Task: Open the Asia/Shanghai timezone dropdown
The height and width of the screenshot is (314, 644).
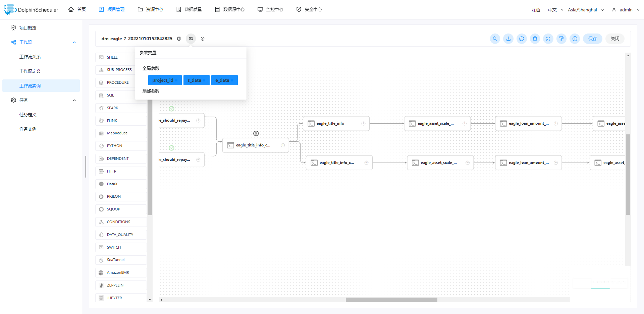Action: click(586, 10)
